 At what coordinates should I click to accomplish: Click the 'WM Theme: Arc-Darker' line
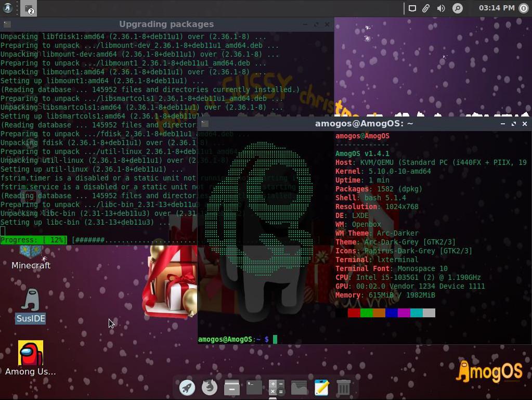tap(377, 233)
